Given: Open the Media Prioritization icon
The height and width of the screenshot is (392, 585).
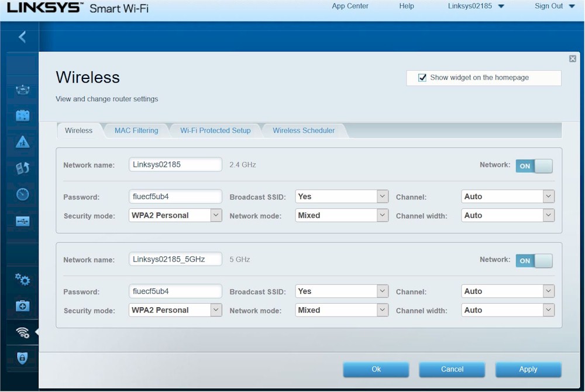Looking at the screenshot, I should [23, 169].
